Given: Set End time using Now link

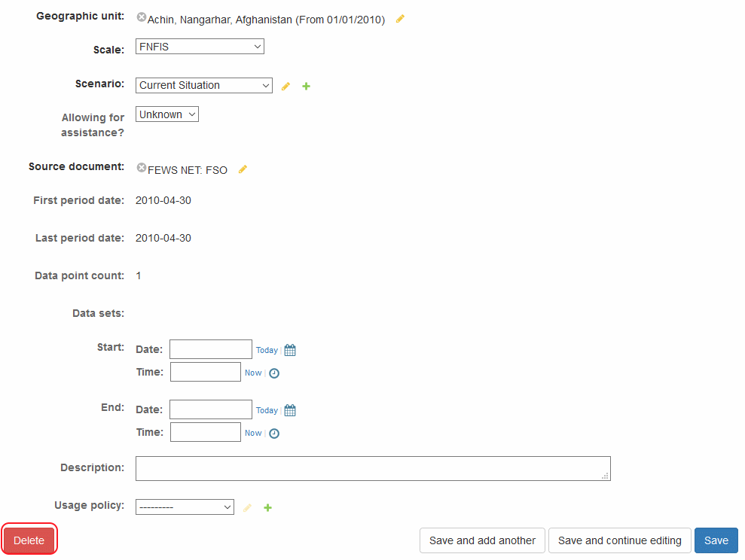Looking at the screenshot, I should coord(253,433).
